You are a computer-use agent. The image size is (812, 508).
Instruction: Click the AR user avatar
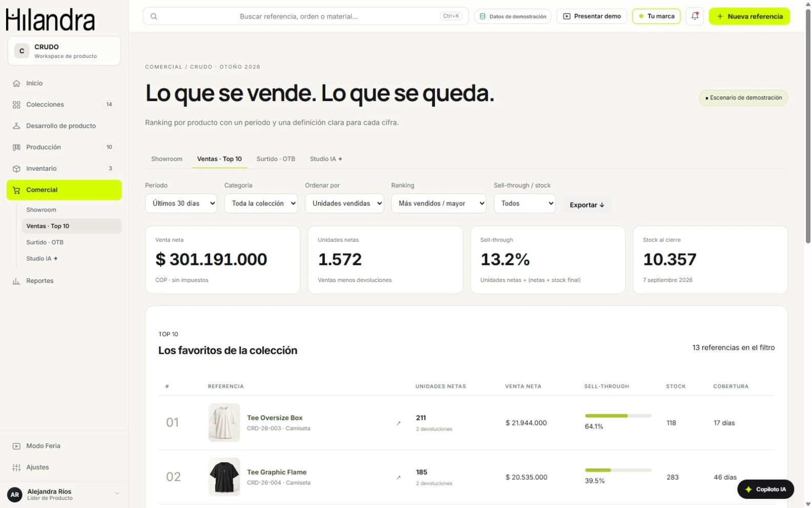(15, 495)
